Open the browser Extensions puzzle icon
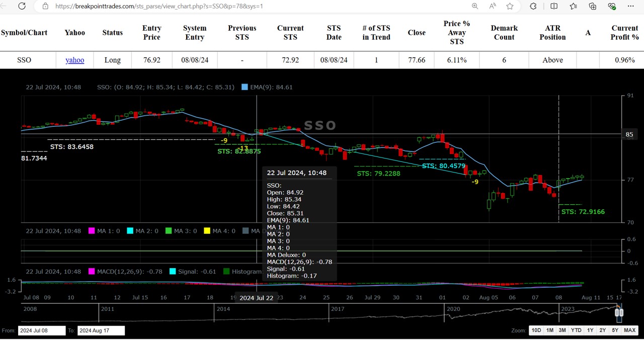The width and height of the screenshot is (644, 340). (533, 6)
